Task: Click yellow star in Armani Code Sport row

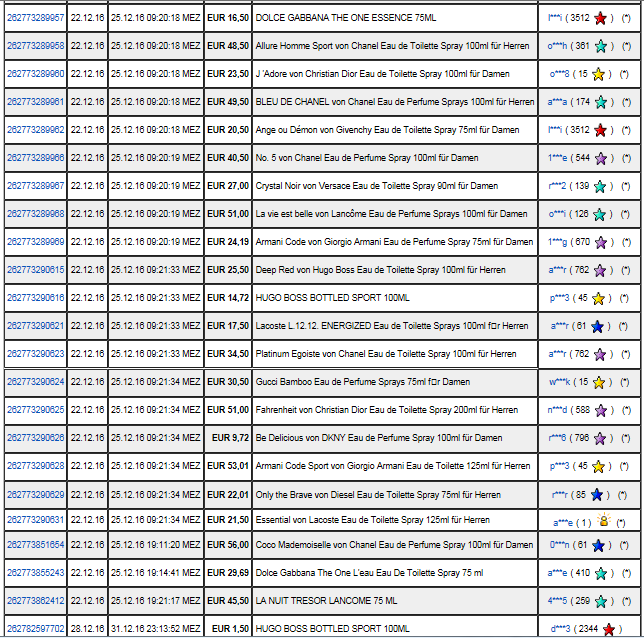Action: pyautogui.click(x=598, y=466)
